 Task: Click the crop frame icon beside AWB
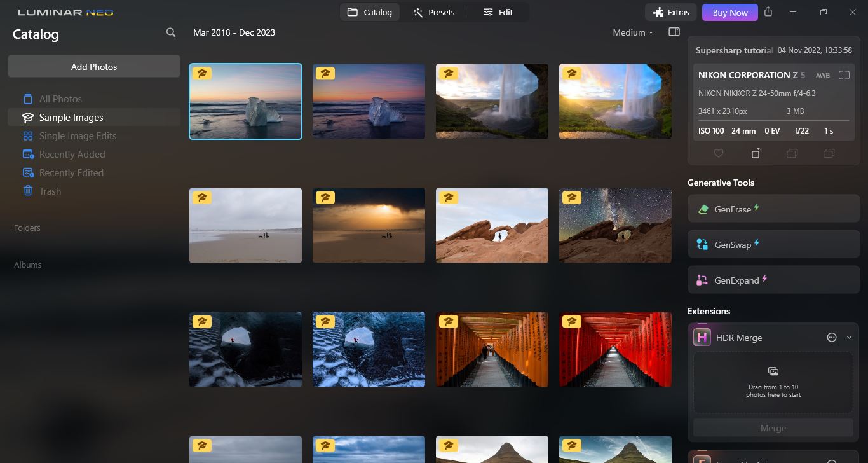click(844, 75)
